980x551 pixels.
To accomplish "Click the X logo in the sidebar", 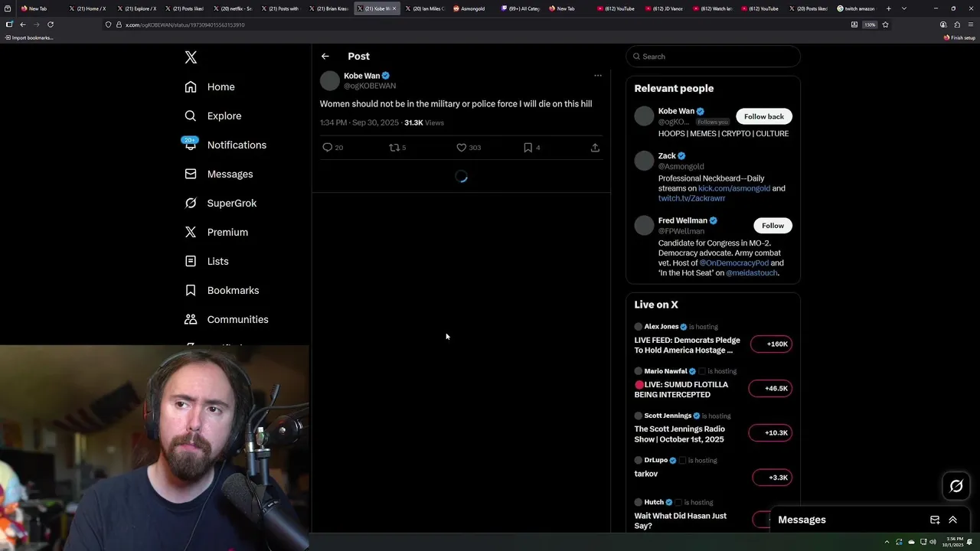I will [x=191, y=57].
